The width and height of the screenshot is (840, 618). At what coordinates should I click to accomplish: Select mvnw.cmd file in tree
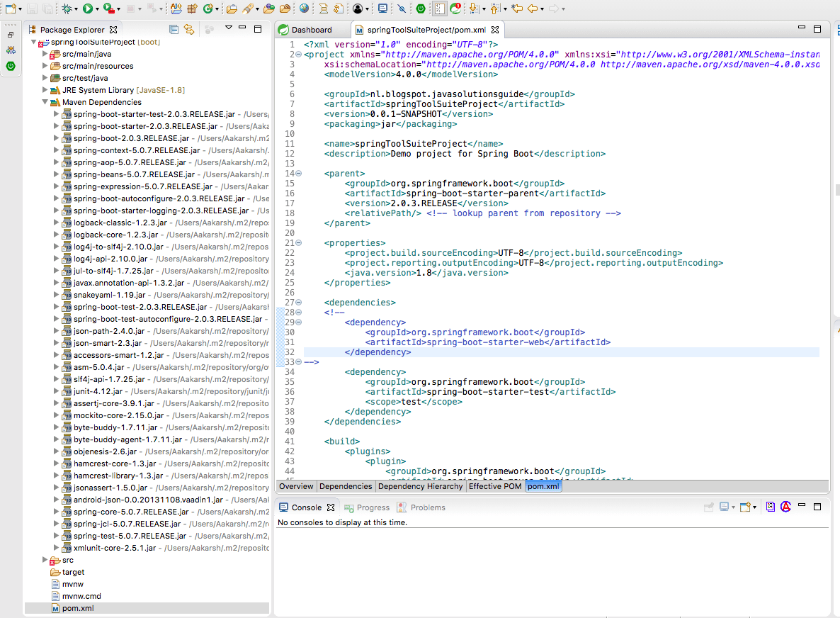coord(81,596)
